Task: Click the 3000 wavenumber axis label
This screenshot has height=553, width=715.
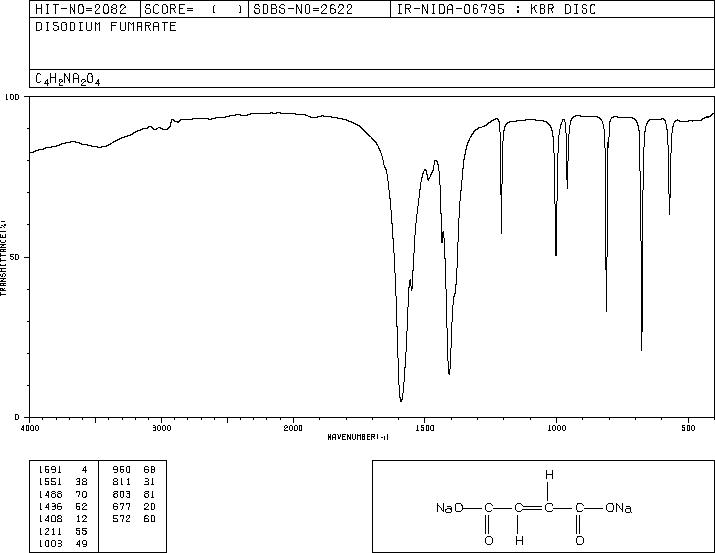Action: [161, 428]
